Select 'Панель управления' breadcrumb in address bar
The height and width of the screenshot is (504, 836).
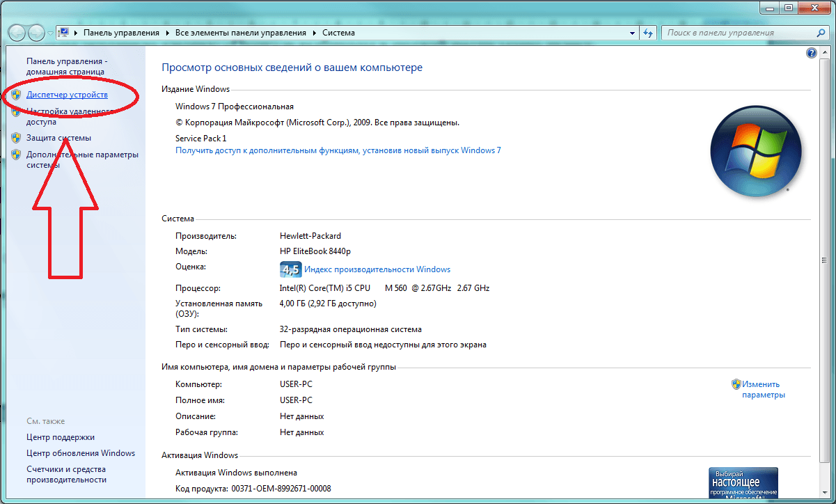[121, 33]
